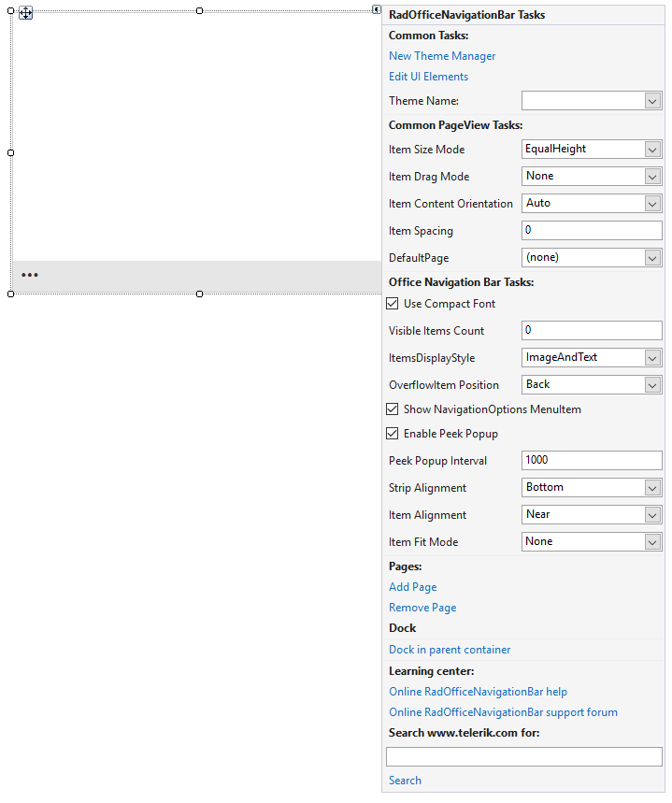Viewport: 672px width, 803px height.
Task: Uncheck Use Compact Font
Action: point(392,303)
